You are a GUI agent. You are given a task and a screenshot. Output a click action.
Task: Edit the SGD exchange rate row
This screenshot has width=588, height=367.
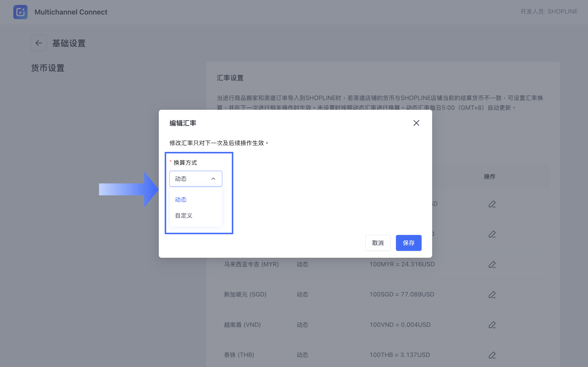(492, 295)
